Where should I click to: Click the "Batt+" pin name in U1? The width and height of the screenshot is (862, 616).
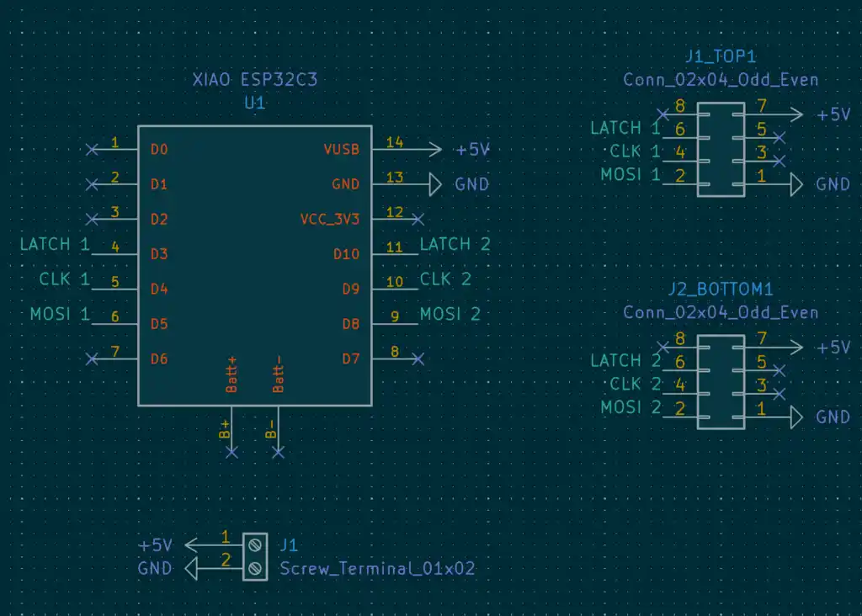(x=231, y=374)
